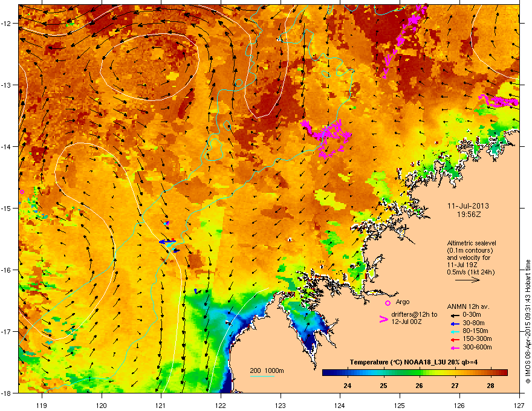Click the magenta Argo circle in the legend
This screenshot has height=411, width=532.
388,303
